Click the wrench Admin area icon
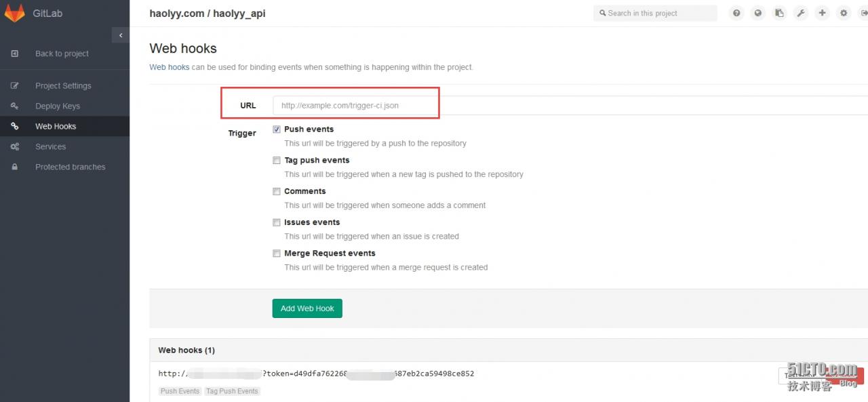 pyautogui.click(x=801, y=13)
